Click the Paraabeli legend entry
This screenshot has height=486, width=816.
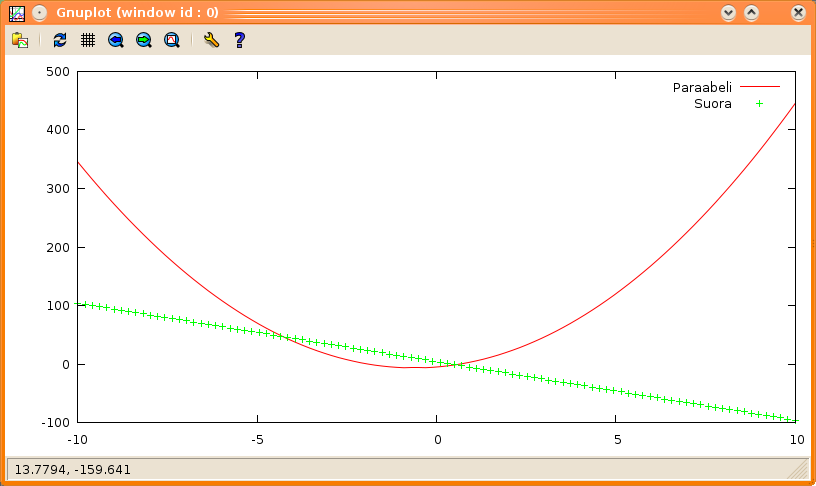[702, 87]
